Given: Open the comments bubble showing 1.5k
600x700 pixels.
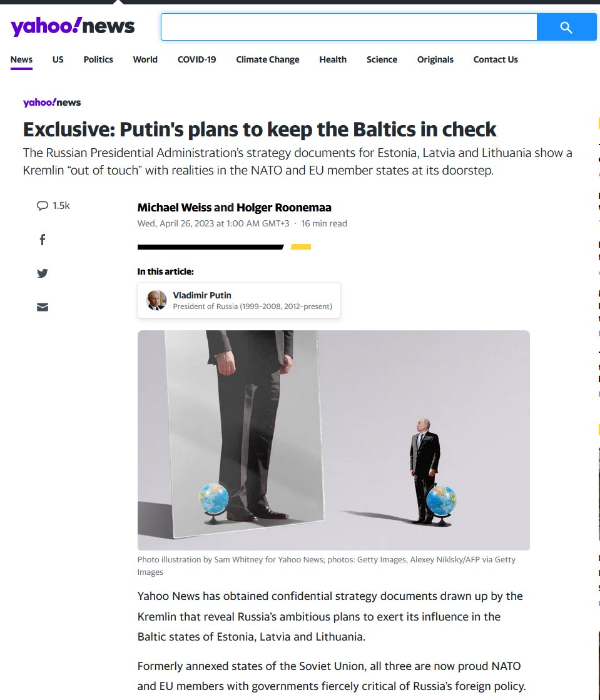Looking at the screenshot, I should (53, 205).
